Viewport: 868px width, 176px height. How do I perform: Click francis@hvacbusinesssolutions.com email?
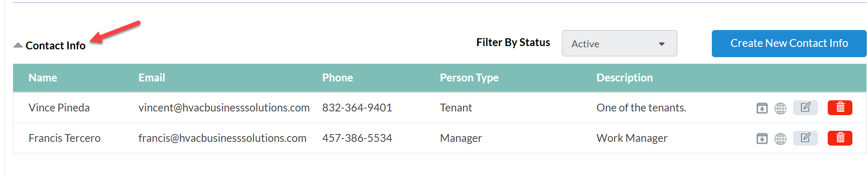222,138
